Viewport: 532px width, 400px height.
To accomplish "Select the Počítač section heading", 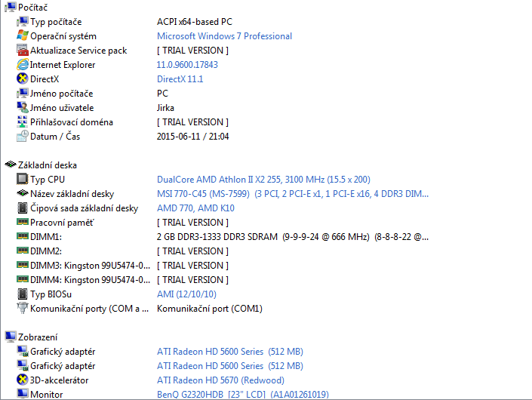I will [33, 7].
